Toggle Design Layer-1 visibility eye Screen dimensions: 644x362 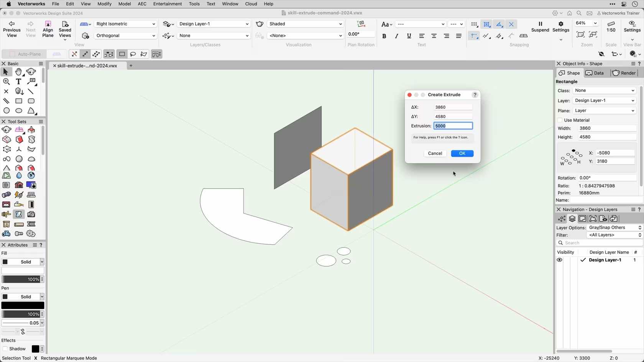coord(559,260)
